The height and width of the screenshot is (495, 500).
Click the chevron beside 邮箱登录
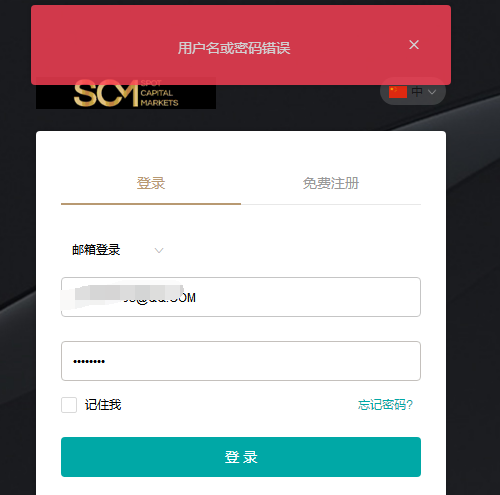click(159, 250)
